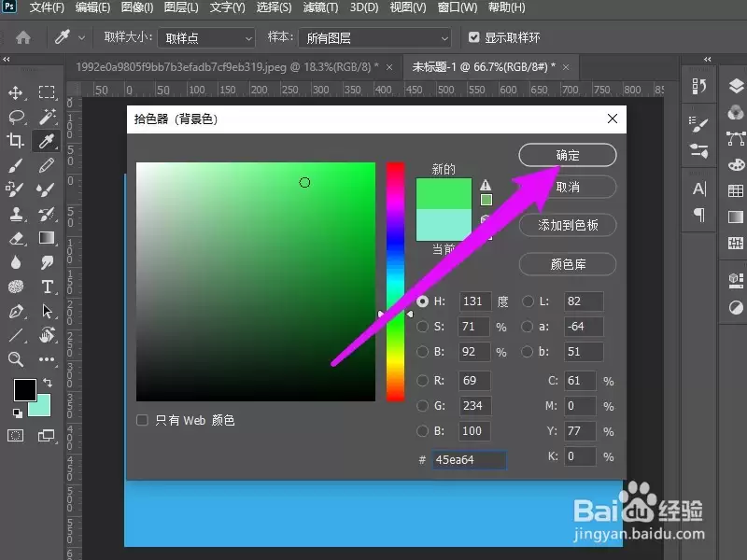
Task: Select the Path Selection arrow tool
Action: click(48, 312)
